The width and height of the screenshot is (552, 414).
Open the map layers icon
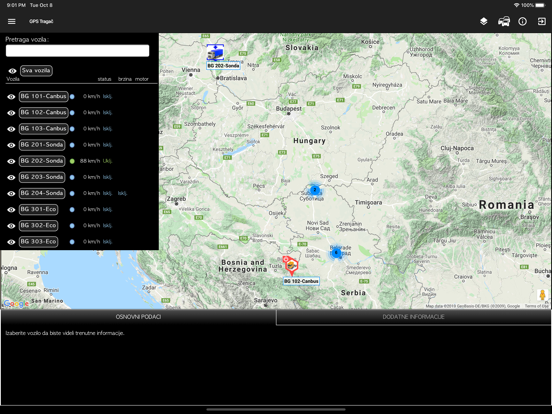484,21
